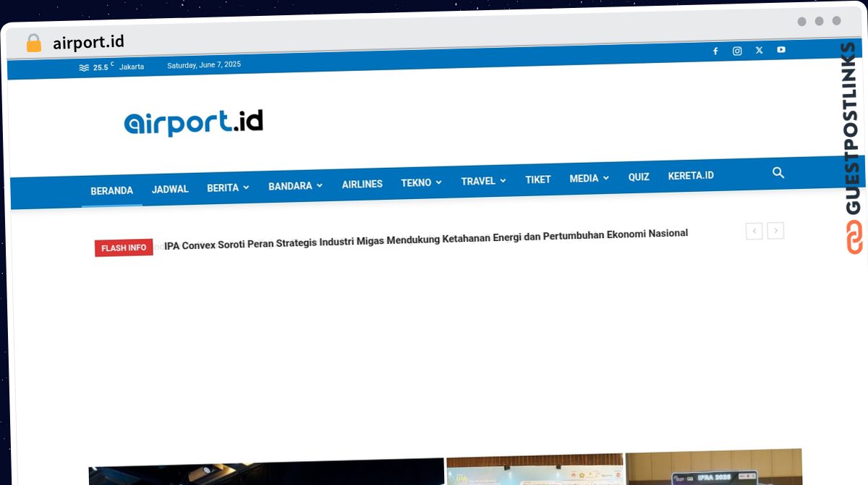Click the weather waves icon
Image resolution: width=868 pixels, height=485 pixels.
click(x=84, y=67)
